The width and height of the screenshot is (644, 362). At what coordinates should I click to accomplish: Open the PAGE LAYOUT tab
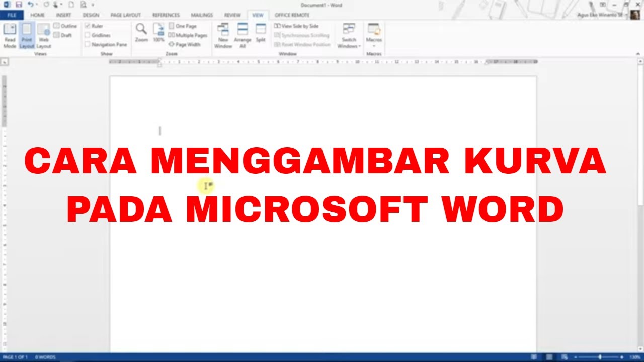[125, 15]
